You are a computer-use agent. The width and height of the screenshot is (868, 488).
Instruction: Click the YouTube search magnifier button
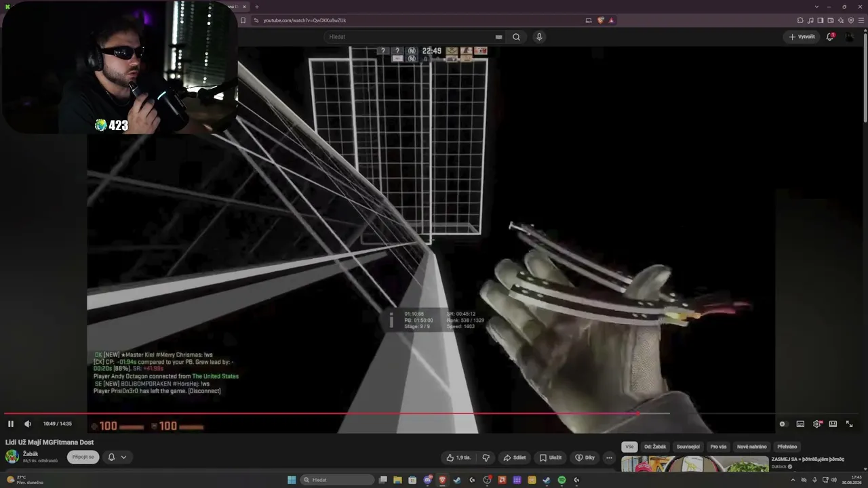pyautogui.click(x=516, y=37)
